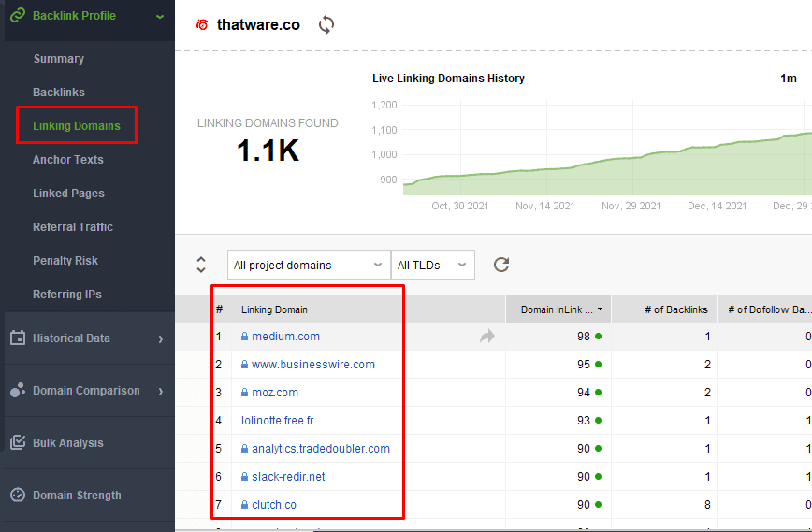
Task: Click the Domain Strength gauge icon
Action: point(18,495)
